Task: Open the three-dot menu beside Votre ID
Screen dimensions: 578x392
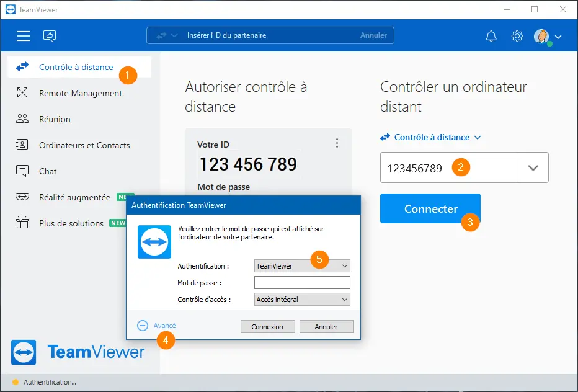Action: [x=337, y=143]
